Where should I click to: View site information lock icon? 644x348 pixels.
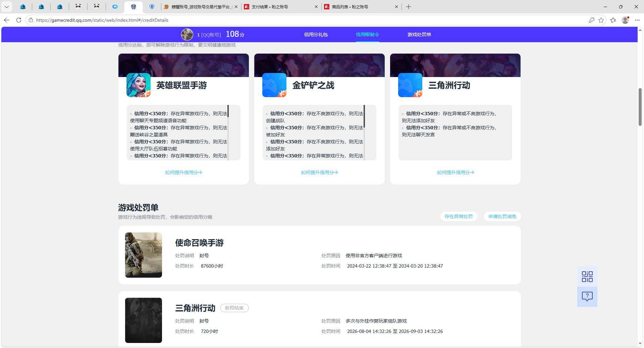pyautogui.click(x=31, y=20)
